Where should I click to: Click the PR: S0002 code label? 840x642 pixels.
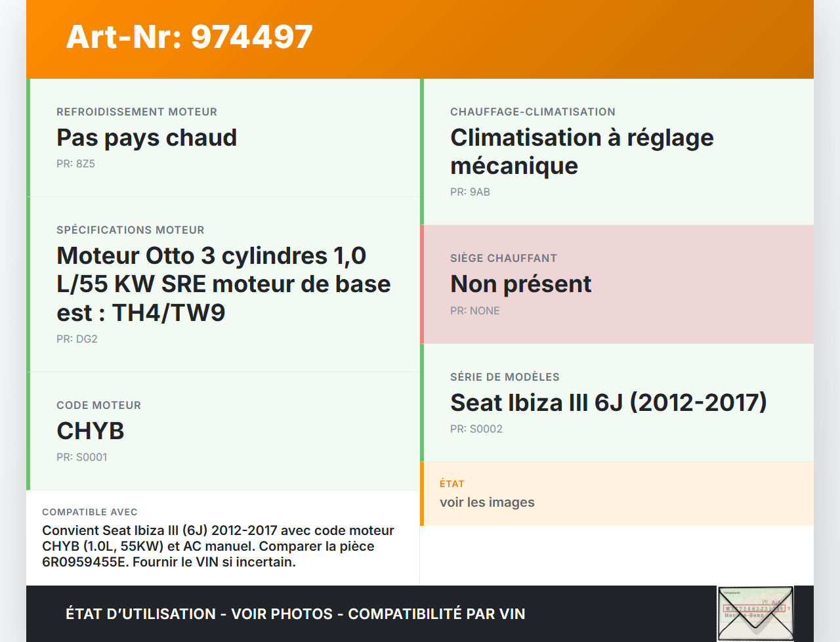[x=476, y=429]
